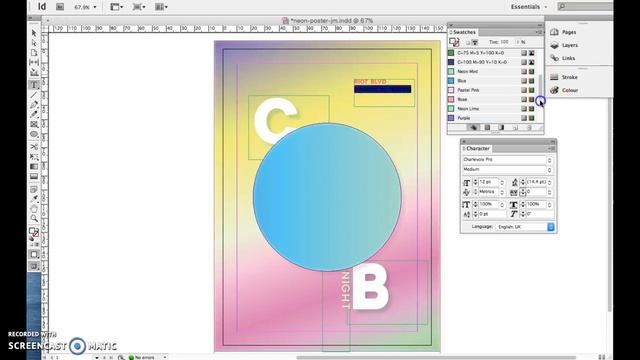Viewport: 640px width, 360px height.
Task: Select the Hand tool
Action: [34, 209]
